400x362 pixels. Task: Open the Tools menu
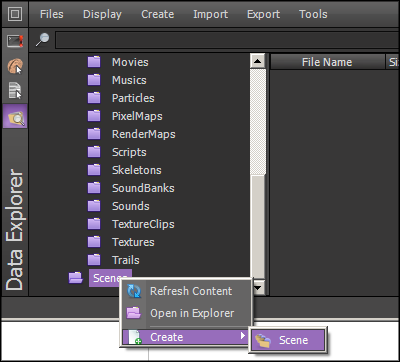[313, 14]
